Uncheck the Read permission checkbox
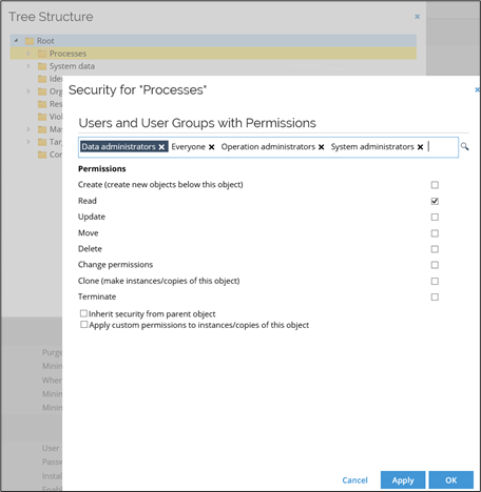This screenshot has height=492, width=481. tap(434, 201)
